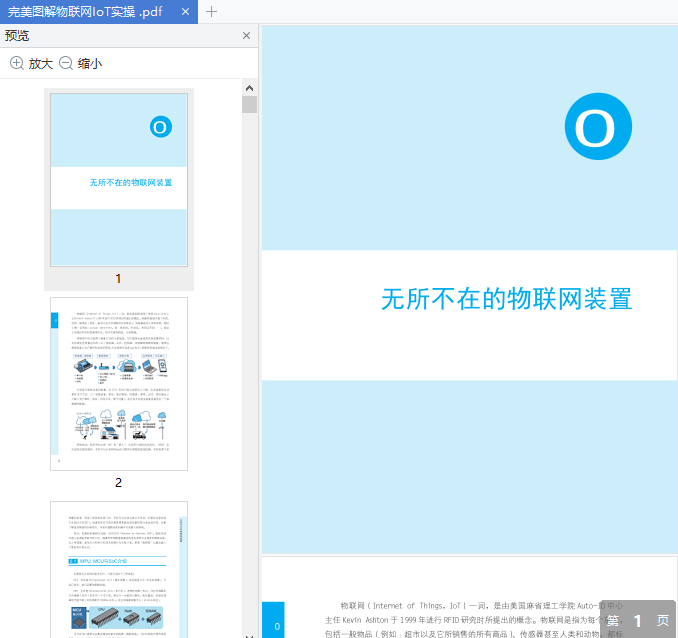
Task: Click page number label 2 under thumbnail
Action: point(118,483)
